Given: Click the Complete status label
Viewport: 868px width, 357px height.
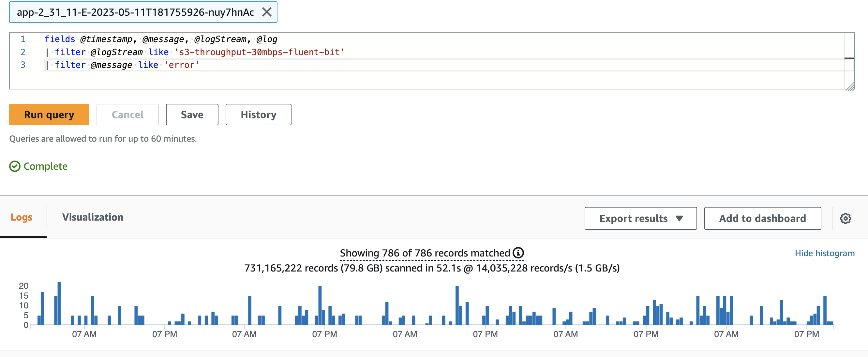Looking at the screenshot, I should (46, 166).
